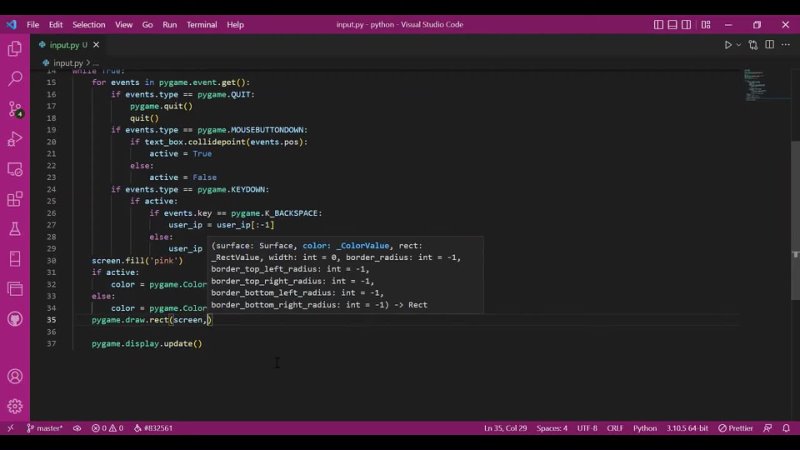
Task: Open the Help menu
Action: (235, 24)
